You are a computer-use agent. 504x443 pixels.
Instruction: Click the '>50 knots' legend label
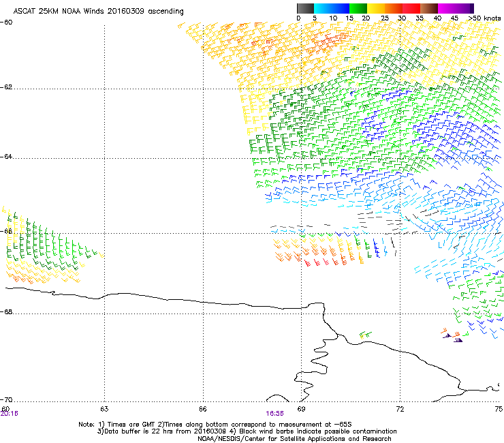484,18
